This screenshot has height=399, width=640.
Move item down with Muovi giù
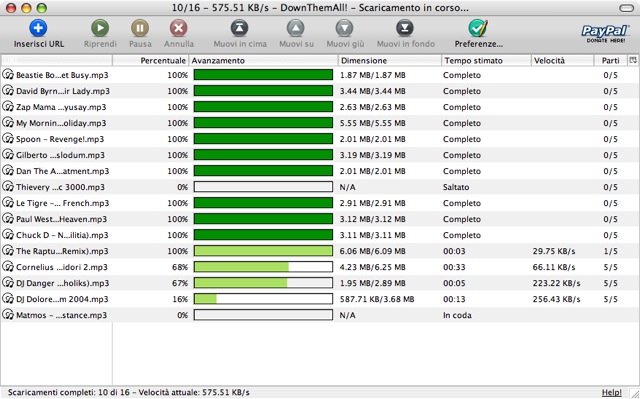pos(344,28)
